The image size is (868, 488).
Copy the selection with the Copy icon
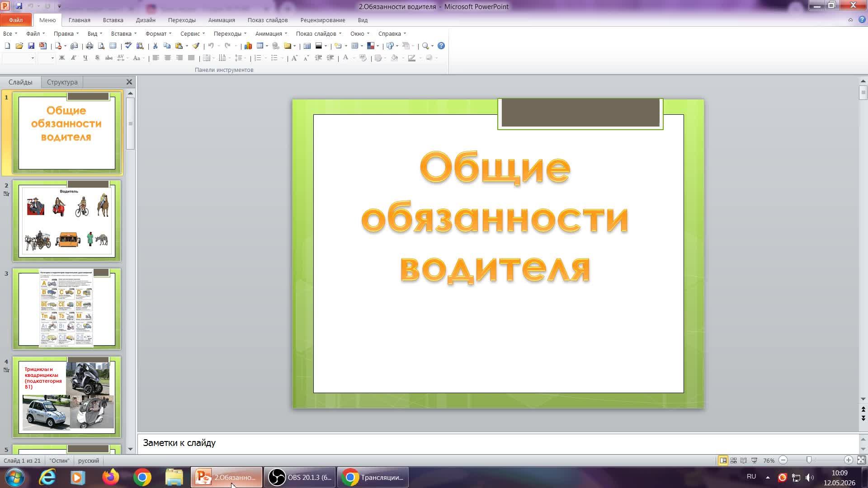[x=167, y=46]
